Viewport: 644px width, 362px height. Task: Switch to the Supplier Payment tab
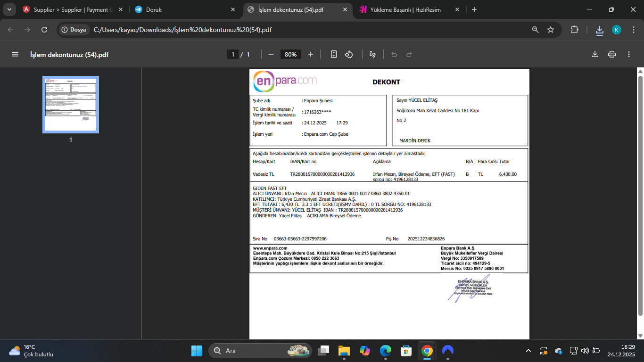click(x=73, y=9)
